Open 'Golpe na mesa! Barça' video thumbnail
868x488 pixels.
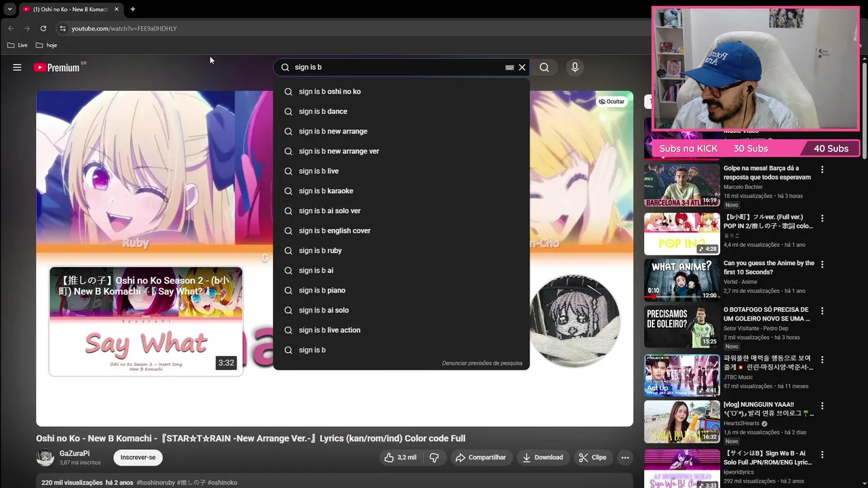(x=682, y=185)
